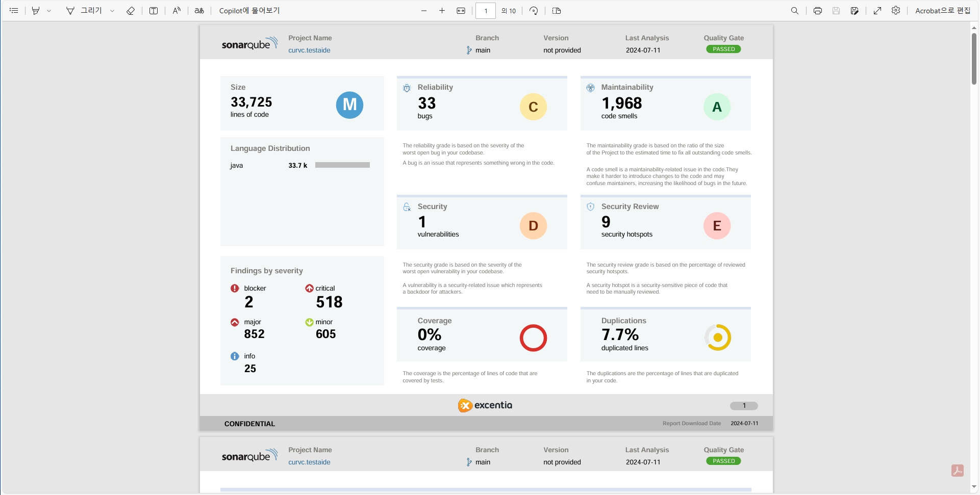Select the '2024-07-11' last analysis date on page one
Screen dimensions: 980x495
coord(643,50)
